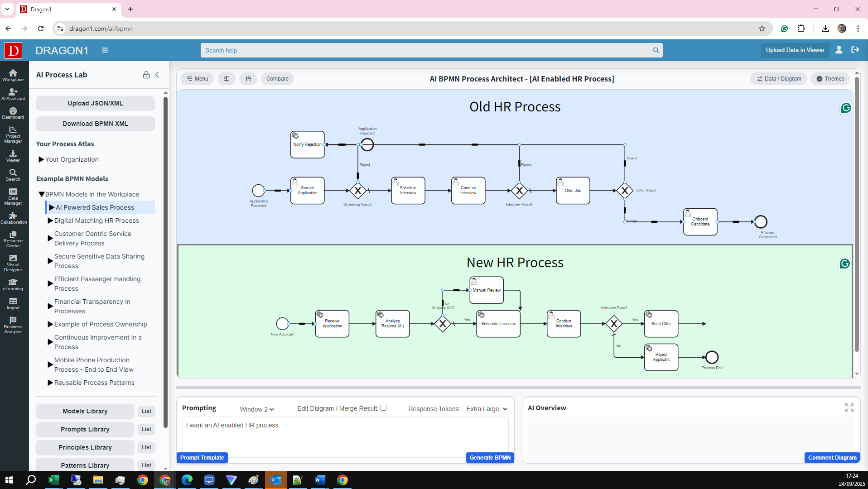Open the Viewer sidebar icon
868x489 pixels.
point(13,156)
